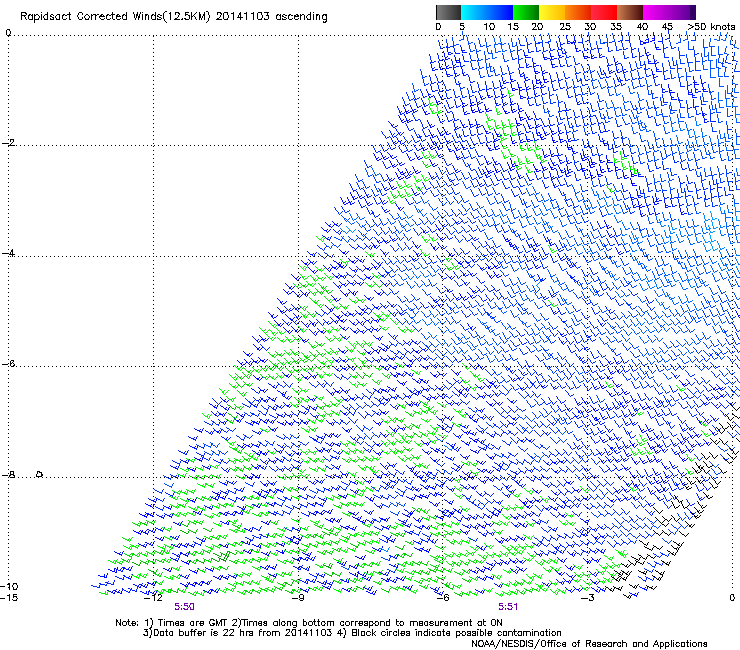The width and height of the screenshot is (740, 650).
Task: Click the green 15-20 knots color bar segment
Action: click(x=526, y=12)
